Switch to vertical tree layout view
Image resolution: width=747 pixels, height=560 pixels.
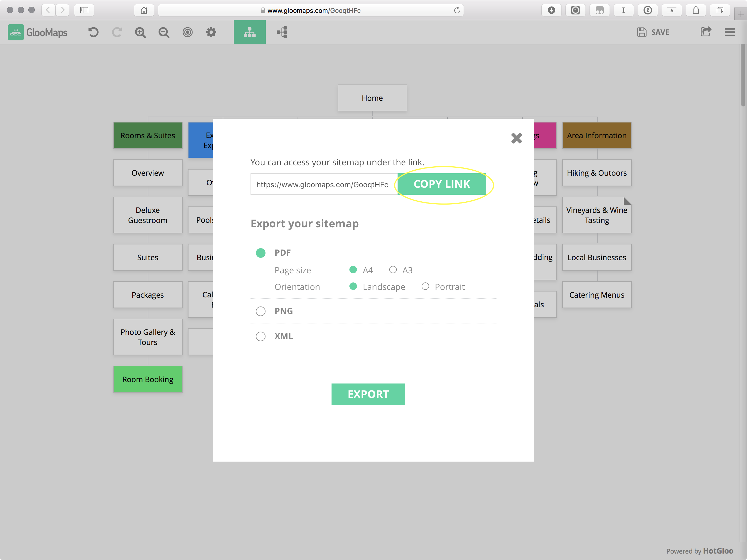(249, 32)
